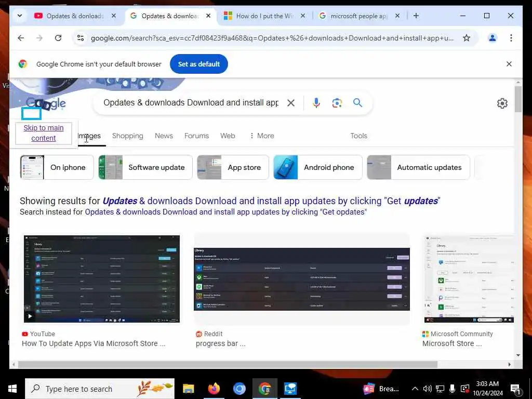Dismiss the default browser notification bar

[509, 64]
